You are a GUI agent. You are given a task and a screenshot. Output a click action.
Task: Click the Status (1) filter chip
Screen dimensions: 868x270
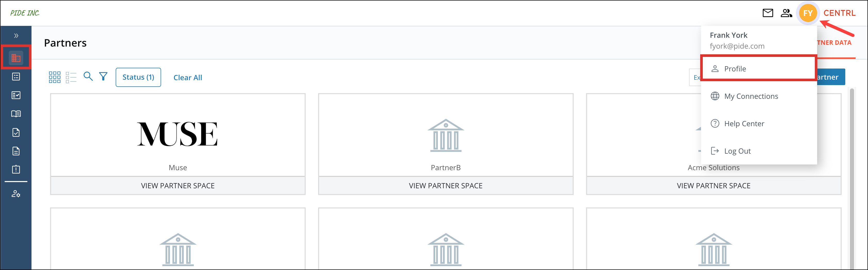click(x=138, y=77)
